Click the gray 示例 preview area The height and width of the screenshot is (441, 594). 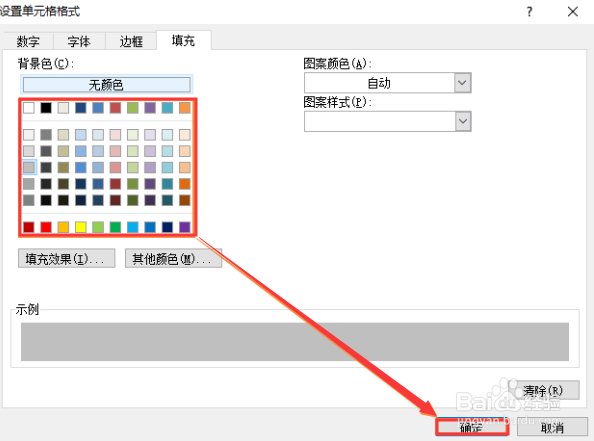coord(295,341)
